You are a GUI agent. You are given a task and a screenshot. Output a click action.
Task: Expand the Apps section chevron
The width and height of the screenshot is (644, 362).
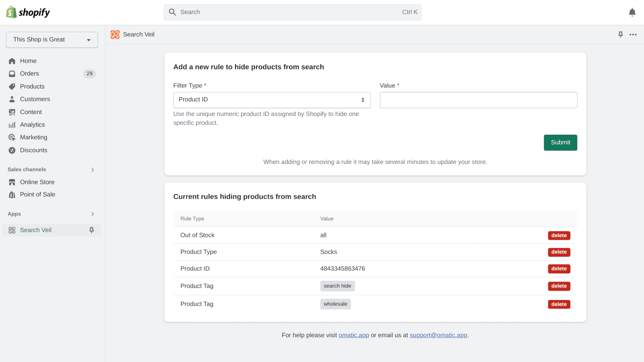92,214
